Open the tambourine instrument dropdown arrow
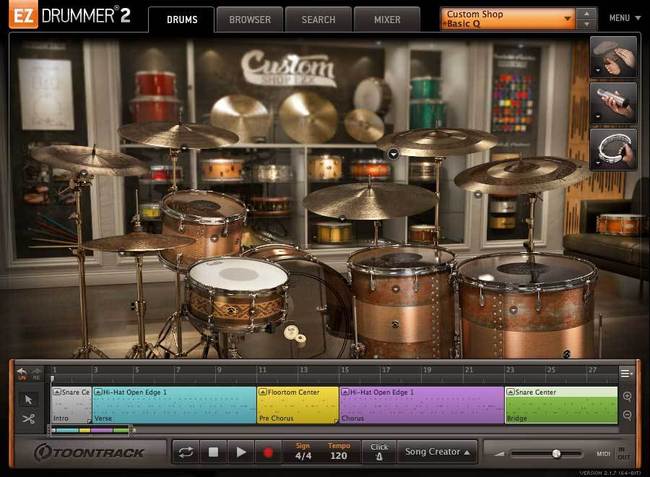This screenshot has width=650, height=477. pos(597,163)
